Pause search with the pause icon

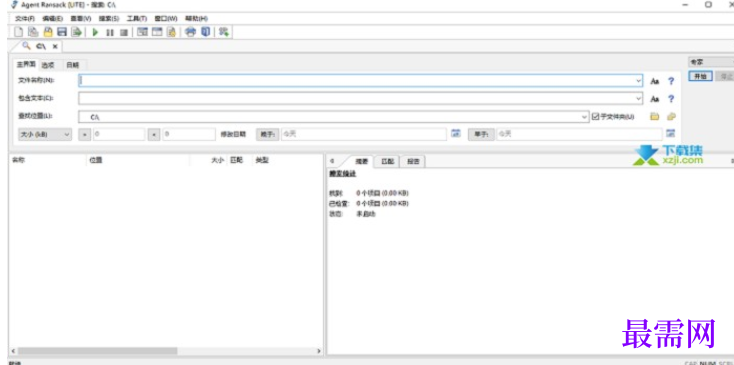pos(110,32)
